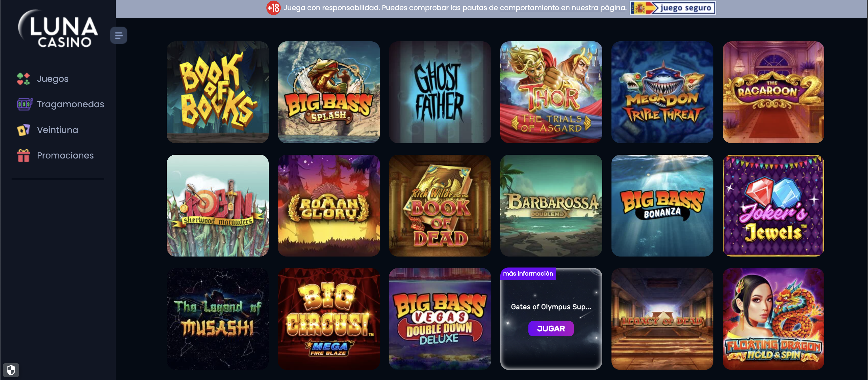The width and height of the screenshot is (868, 380).
Task: Click the más información label
Action: pos(528,274)
